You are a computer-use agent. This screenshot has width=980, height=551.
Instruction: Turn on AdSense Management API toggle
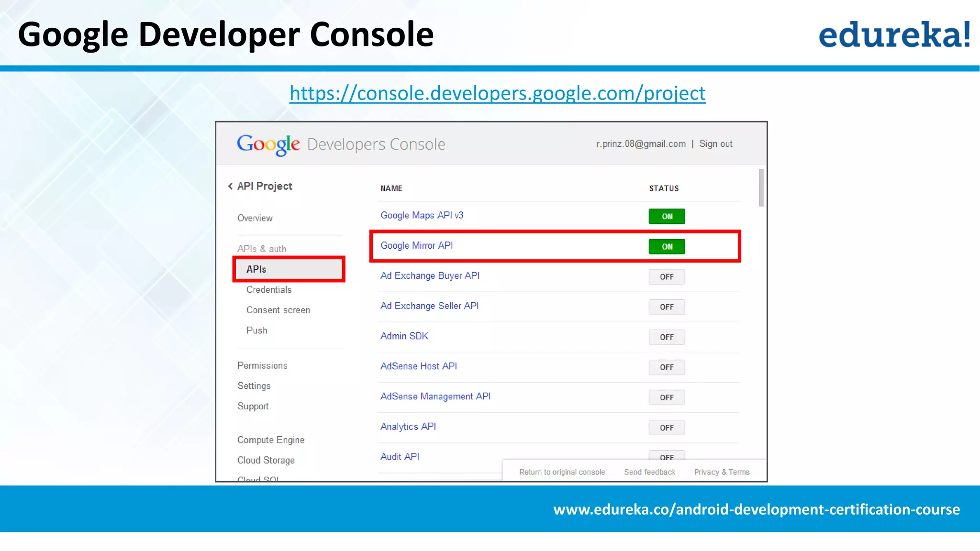point(667,397)
